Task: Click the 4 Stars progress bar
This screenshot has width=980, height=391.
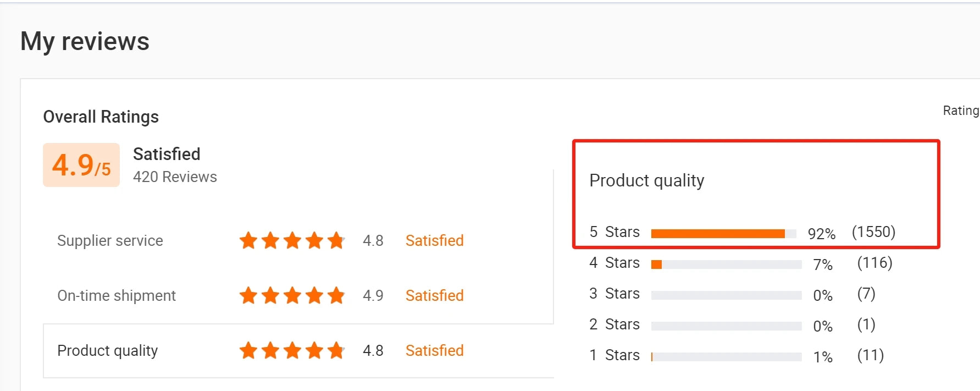Action: tap(726, 265)
